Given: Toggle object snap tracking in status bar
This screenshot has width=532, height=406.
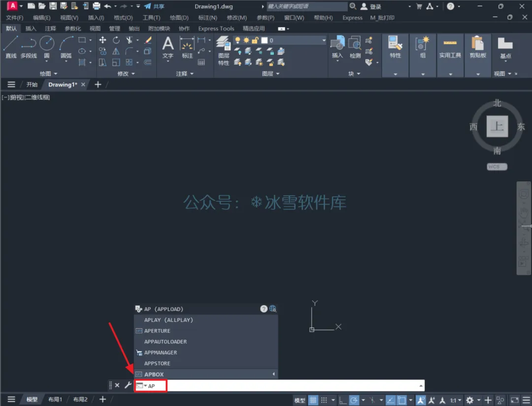Looking at the screenshot, I should click(x=390, y=400).
